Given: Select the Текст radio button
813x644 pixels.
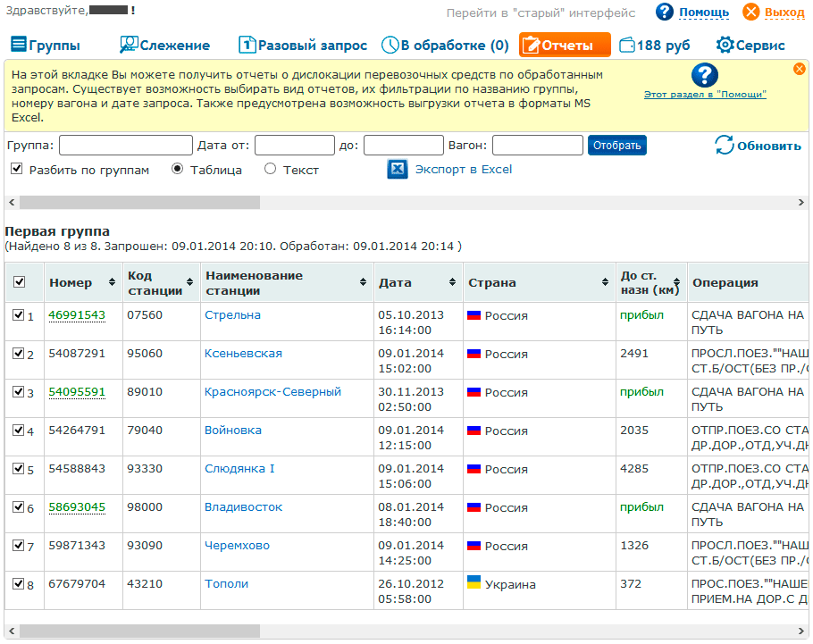Looking at the screenshot, I should (x=271, y=169).
